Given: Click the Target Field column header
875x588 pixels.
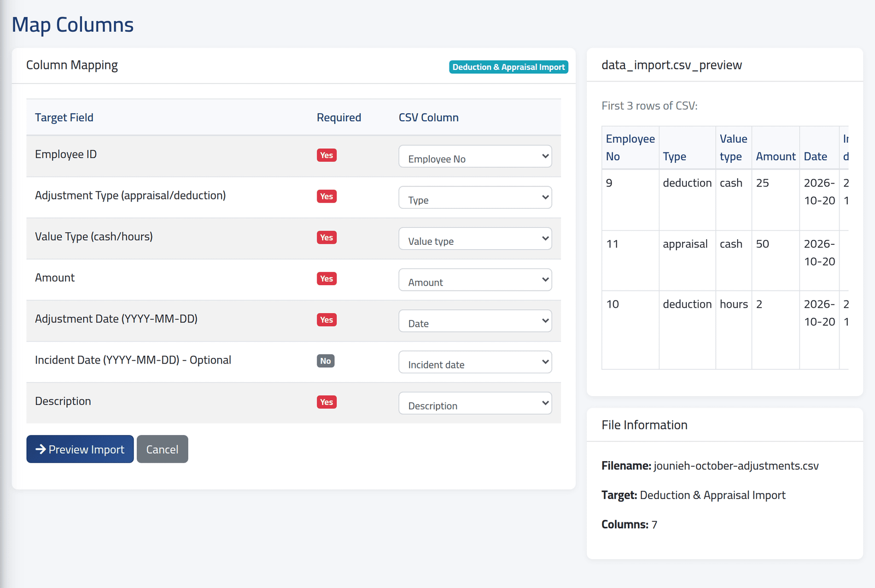Looking at the screenshot, I should tap(64, 117).
